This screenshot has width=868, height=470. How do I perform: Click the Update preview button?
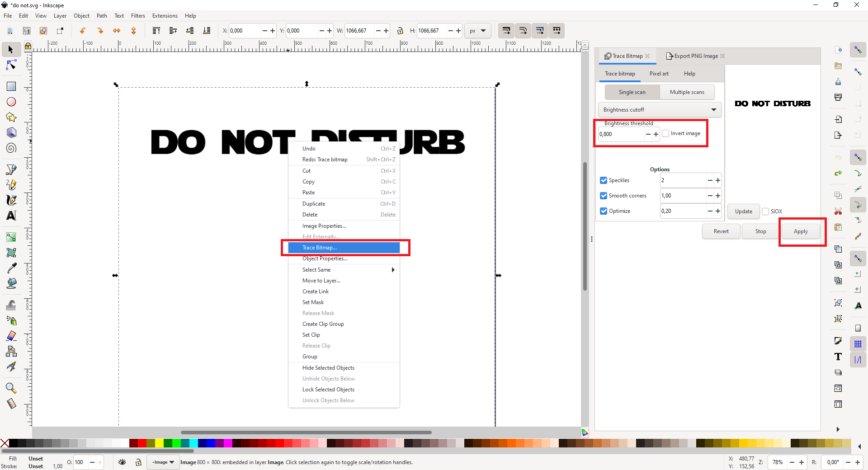click(744, 211)
